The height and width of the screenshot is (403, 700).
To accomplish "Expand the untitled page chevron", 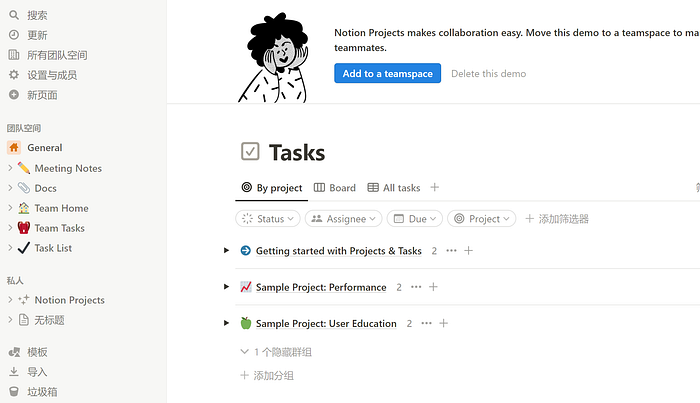I will [10, 320].
